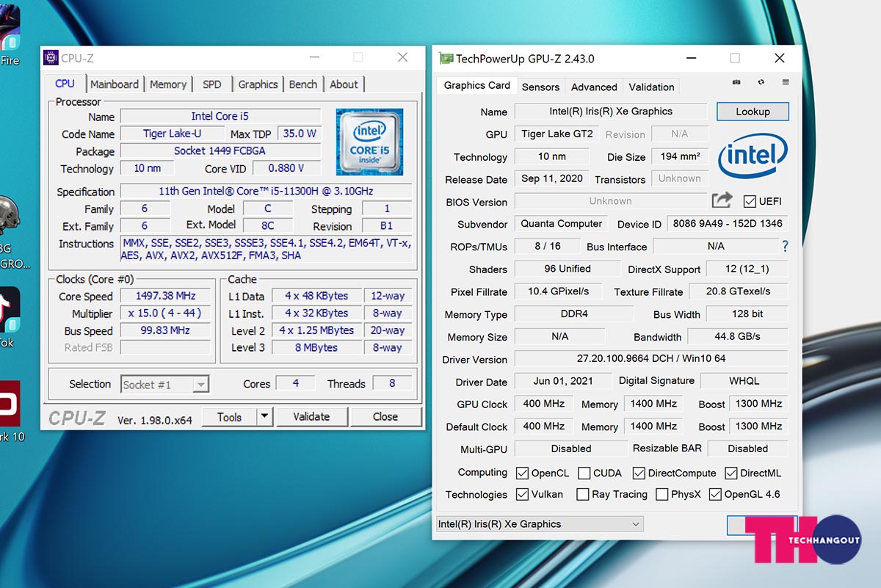Click the code name "Tiger Lake-U"
Image resolution: width=881 pixels, height=588 pixels.
173,134
